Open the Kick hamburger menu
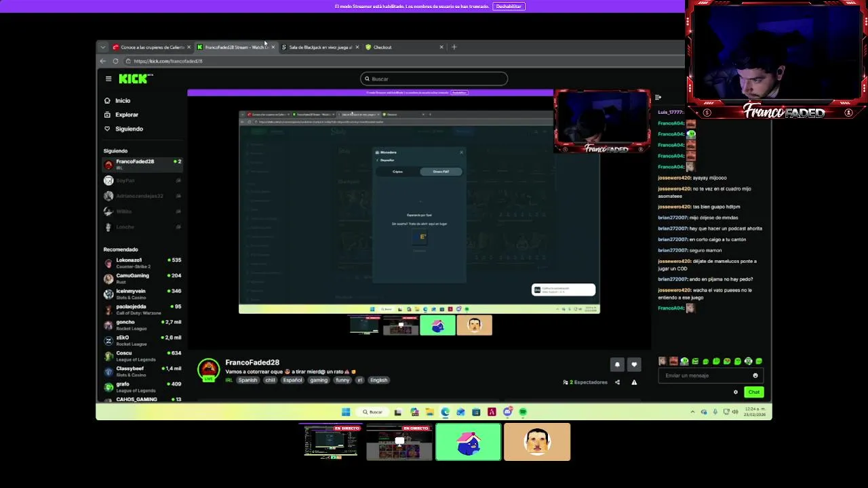The image size is (868, 488). (x=108, y=79)
